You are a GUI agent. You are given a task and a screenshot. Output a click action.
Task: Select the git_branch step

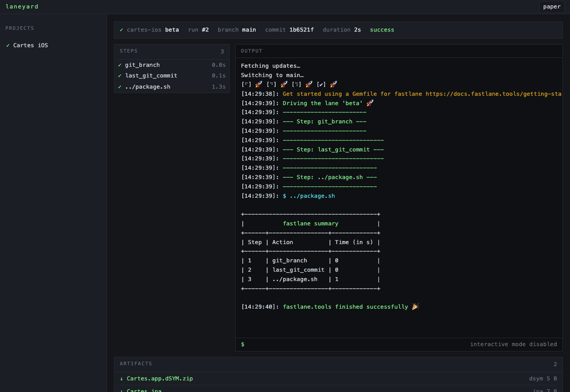[x=172, y=65]
